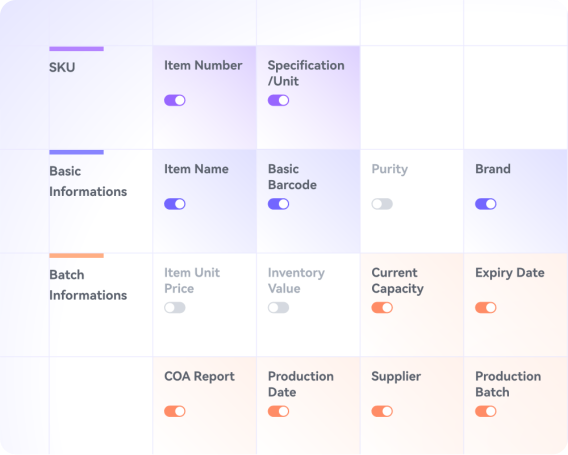Image resolution: width=568 pixels, height=455 pixels.
Task: Toggle off the Item Name switch
Action: point(175,204)
